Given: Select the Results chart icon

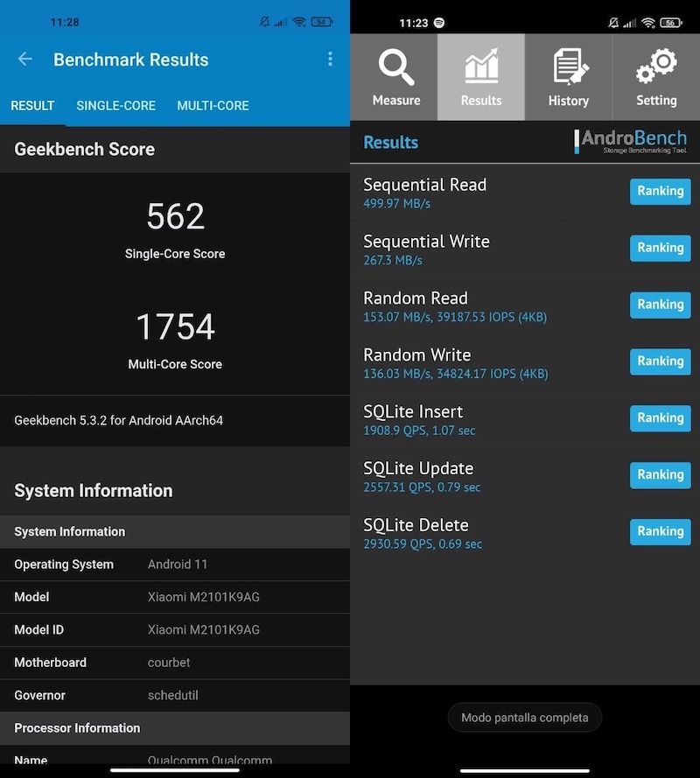Looking at the screenshot, I should pos(481,77).
